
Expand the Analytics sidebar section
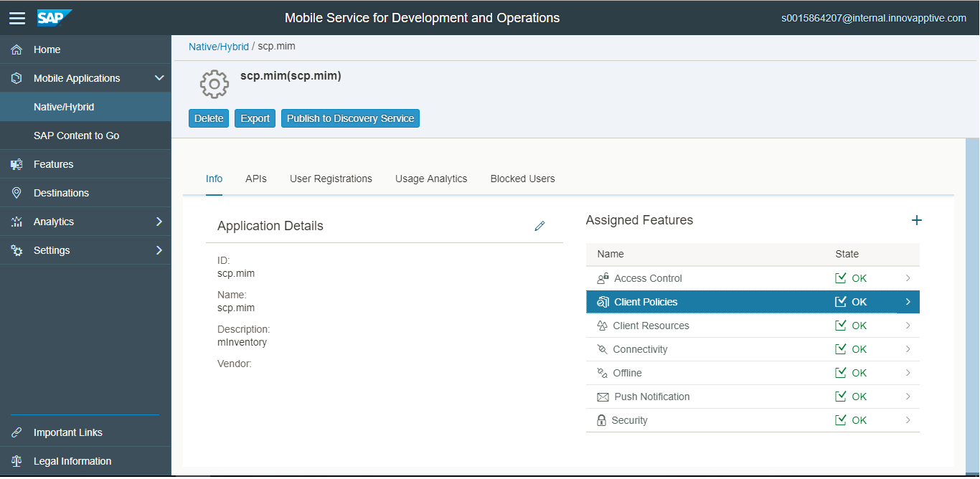click(x=159, y=222)
